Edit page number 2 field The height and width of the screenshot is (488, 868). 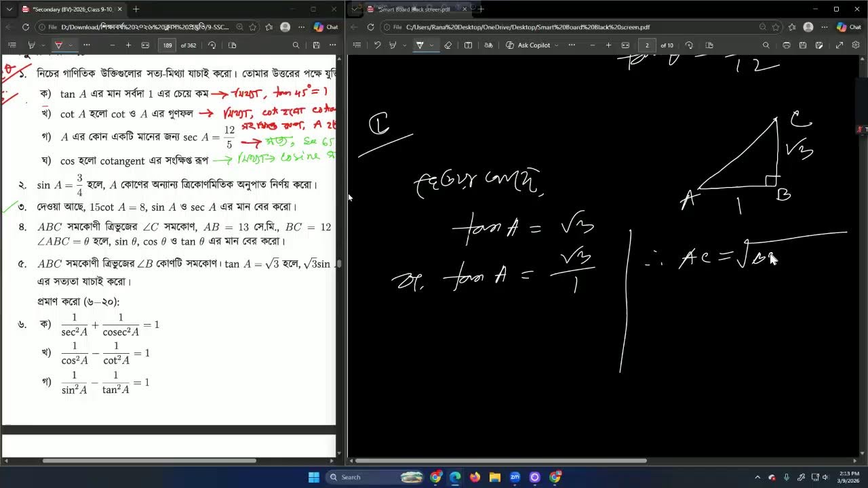click(647, 45)
